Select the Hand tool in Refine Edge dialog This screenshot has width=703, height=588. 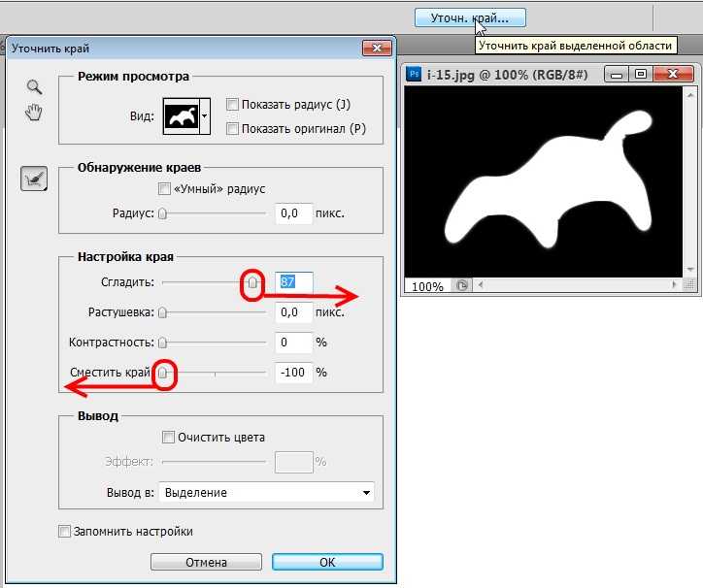34,112
